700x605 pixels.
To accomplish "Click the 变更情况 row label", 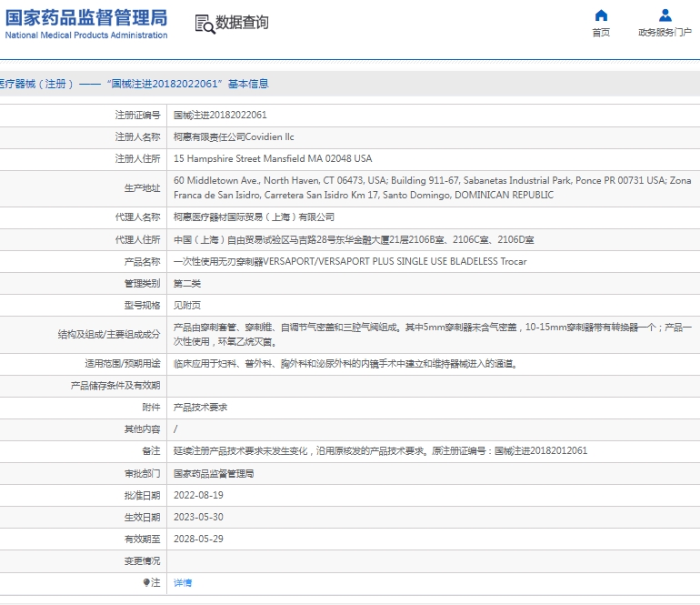I will (x=142, y=561).
